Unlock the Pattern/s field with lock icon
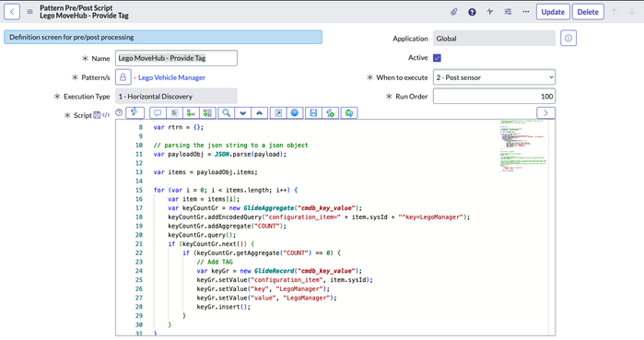Viewport: 644px width, 340px height. click(x=123, y=77)
